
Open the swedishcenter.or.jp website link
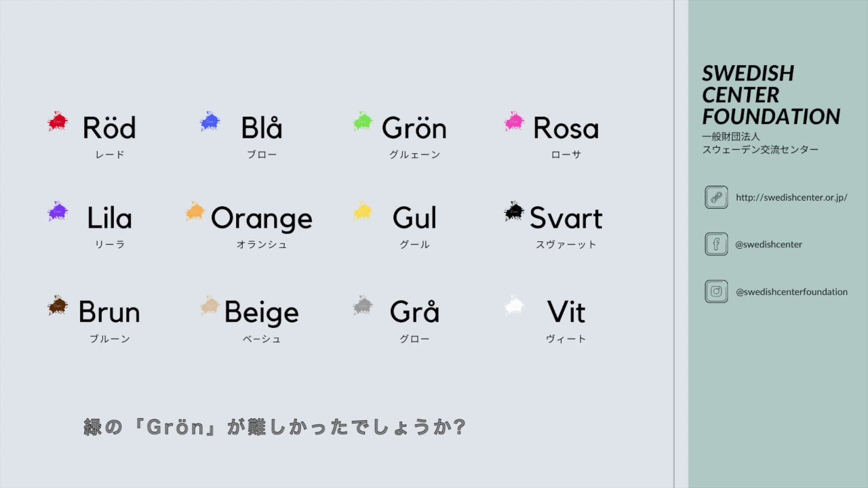point(791,198)
